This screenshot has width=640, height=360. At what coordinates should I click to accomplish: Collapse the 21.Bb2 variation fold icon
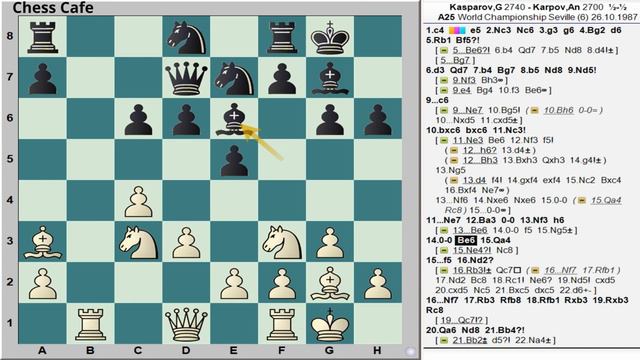pos(444,340)
